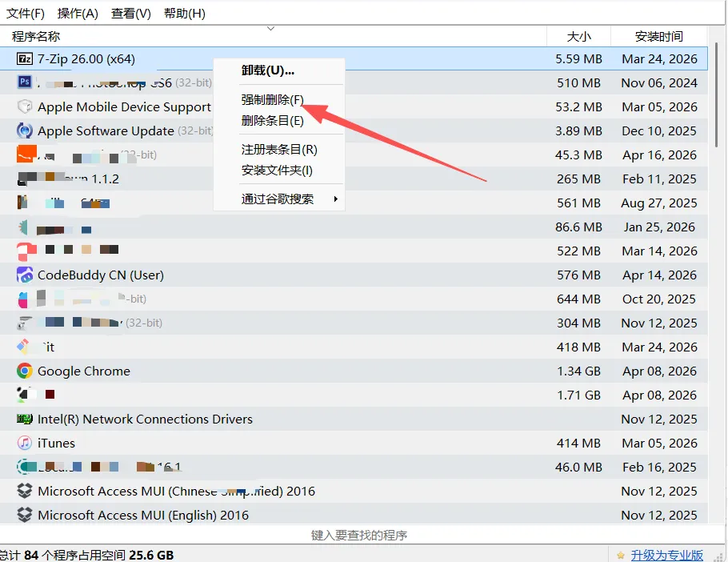This screenshot has height=562, width=728.
Task: Click the status bar total 25.6 GB text
Action: pos(151,555)
